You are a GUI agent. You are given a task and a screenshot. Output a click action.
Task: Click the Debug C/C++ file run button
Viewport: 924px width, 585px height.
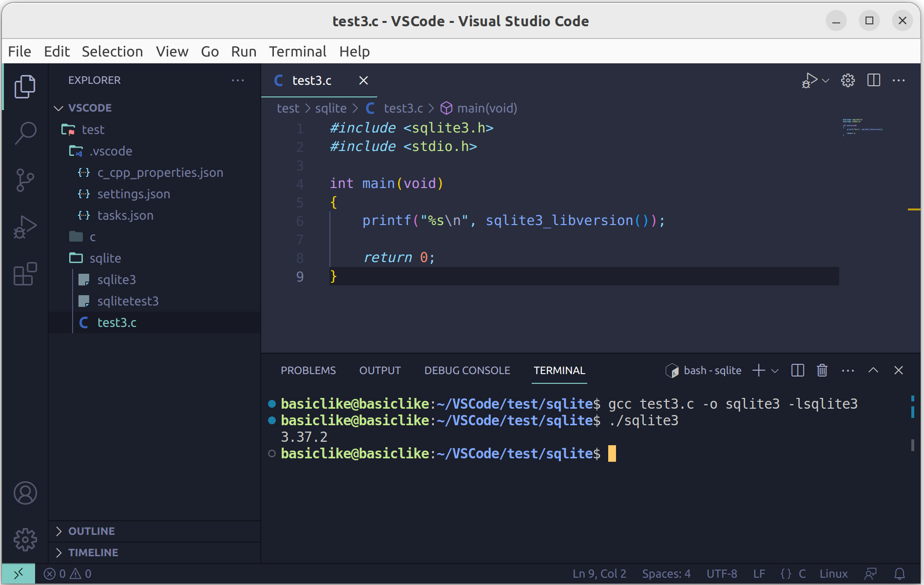pos(809,80)
